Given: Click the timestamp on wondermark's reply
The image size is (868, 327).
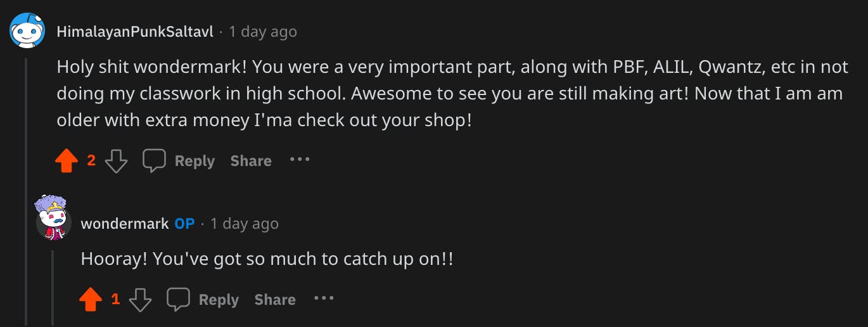Looking at the screenshot, I should (245, 224).
